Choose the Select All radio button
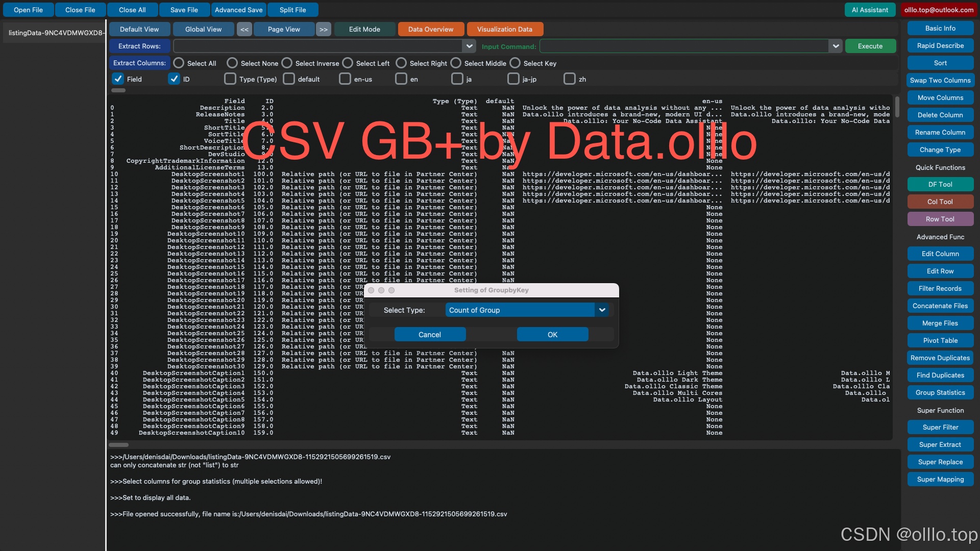Viewport: 980px width, 551px height. [179, 63]
